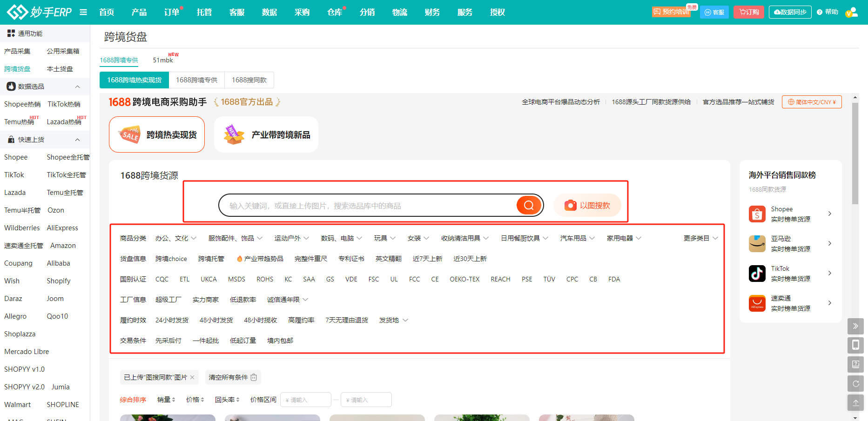The image size is (868, 421).
Task: Click the 数据同步 button in header
Action: 790,12
